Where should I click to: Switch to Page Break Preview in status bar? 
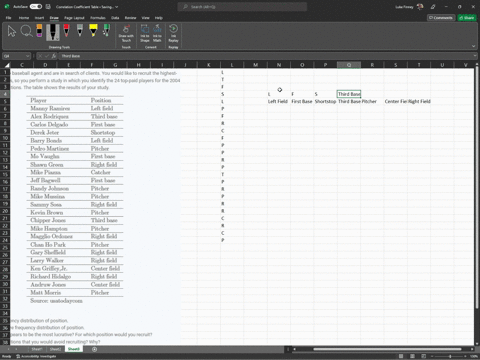423,356
